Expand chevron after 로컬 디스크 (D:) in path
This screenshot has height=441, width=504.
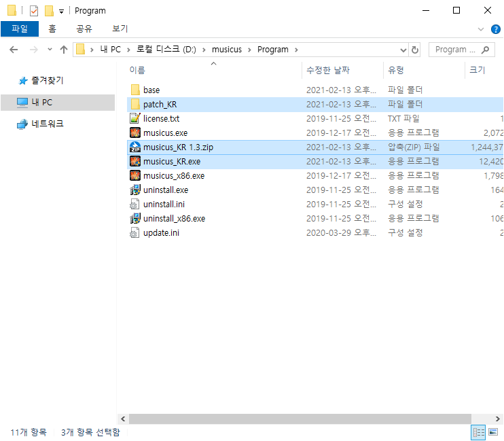pos(204,50)
